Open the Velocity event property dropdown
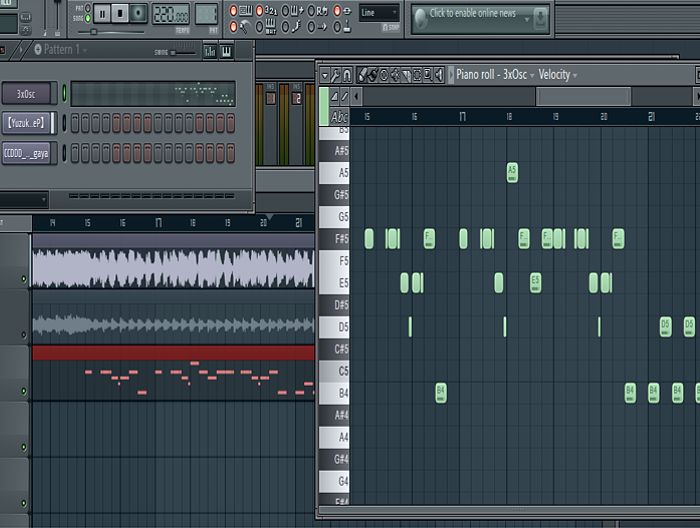 coord(555,74)
